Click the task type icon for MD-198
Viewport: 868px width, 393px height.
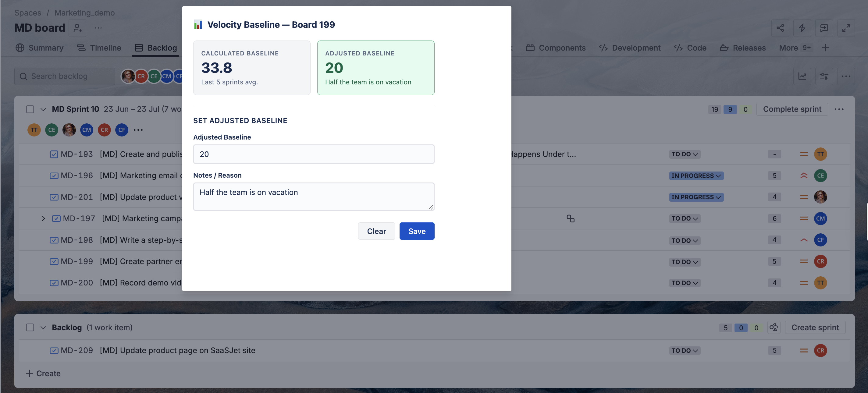[54, 240]
